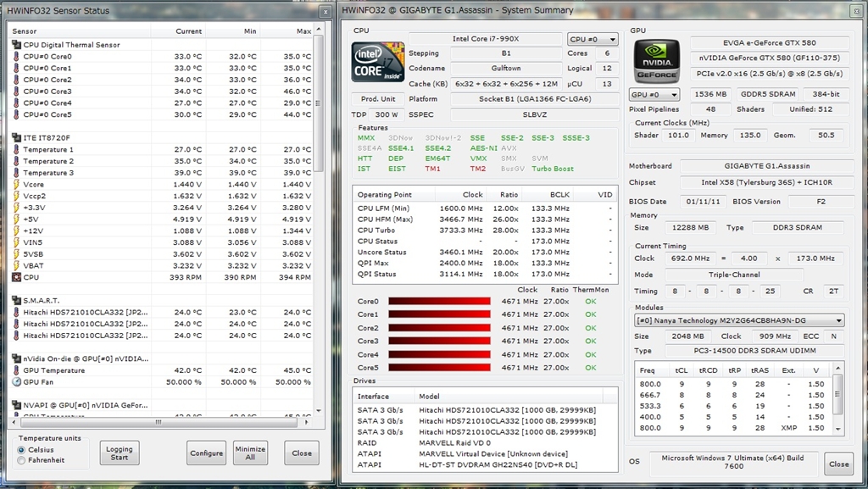
Task: Select the S.M.A.R.T. sensor group icon
Action: point(16,300)
